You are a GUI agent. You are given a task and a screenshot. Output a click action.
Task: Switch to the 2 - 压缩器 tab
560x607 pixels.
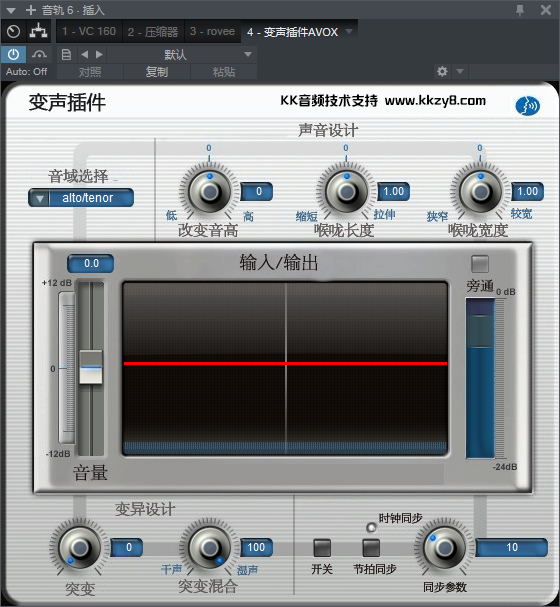coord(153,31)
